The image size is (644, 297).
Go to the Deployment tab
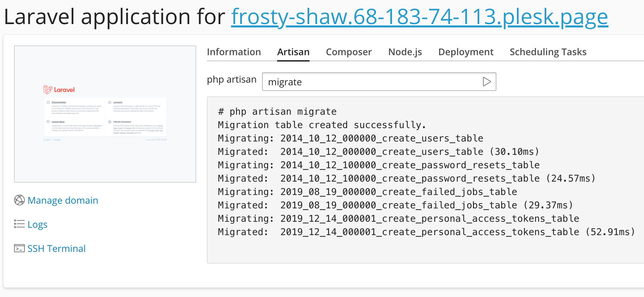click(x=466, y=52)
